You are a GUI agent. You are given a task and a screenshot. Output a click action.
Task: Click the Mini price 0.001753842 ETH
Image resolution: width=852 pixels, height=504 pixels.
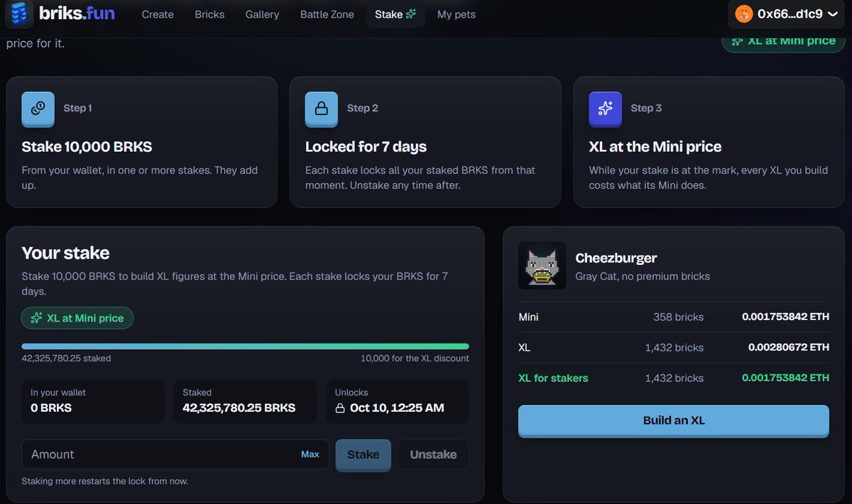pyautogui.click(x=785, y=317)
